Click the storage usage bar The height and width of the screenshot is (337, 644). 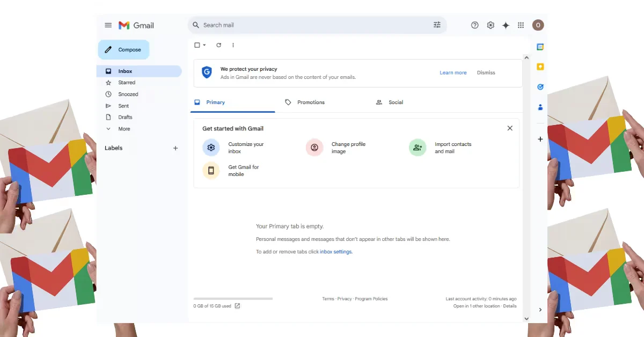[233, 298]
